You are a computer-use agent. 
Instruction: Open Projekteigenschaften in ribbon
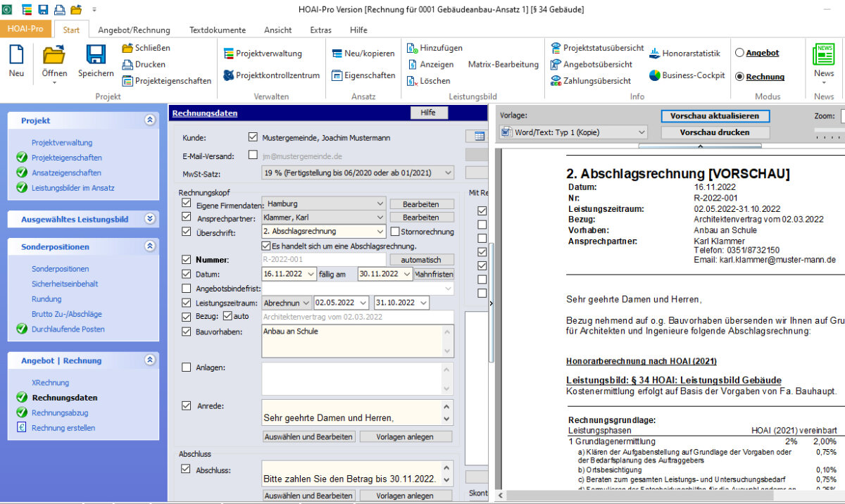point(166,81)
